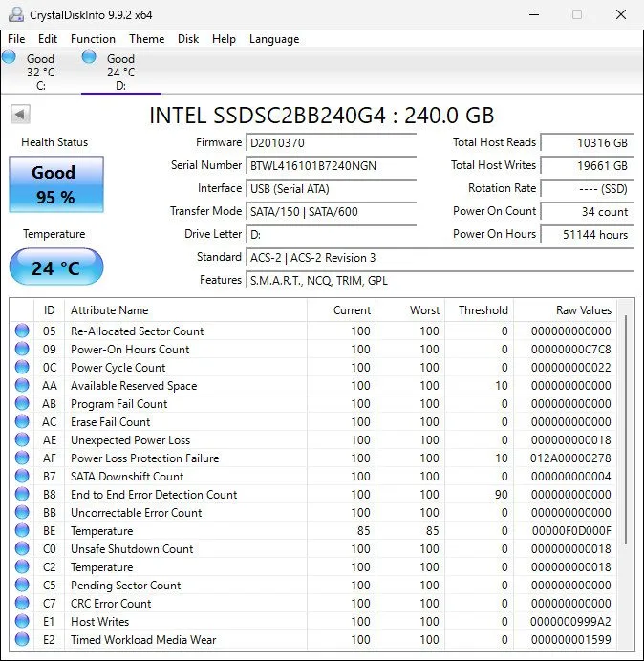Click the Worst column header
Screen dimensions: 644x661
coord(410,310)
